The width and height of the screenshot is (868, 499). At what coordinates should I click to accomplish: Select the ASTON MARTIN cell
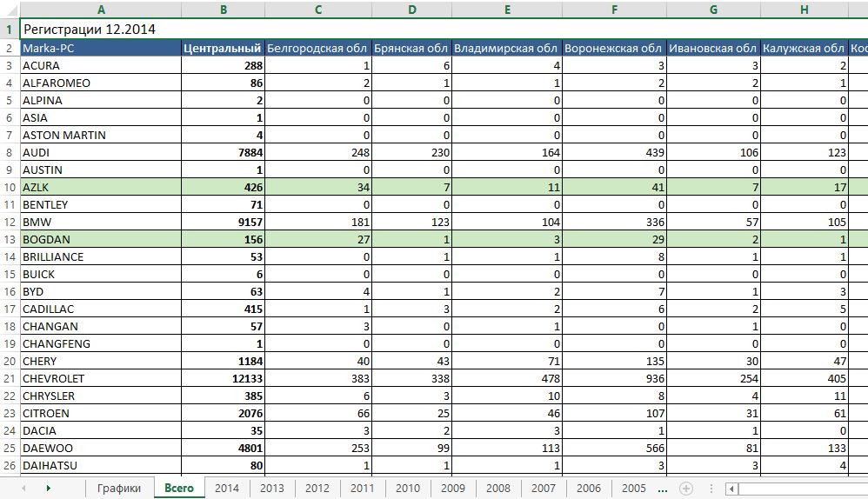(101, 135)
